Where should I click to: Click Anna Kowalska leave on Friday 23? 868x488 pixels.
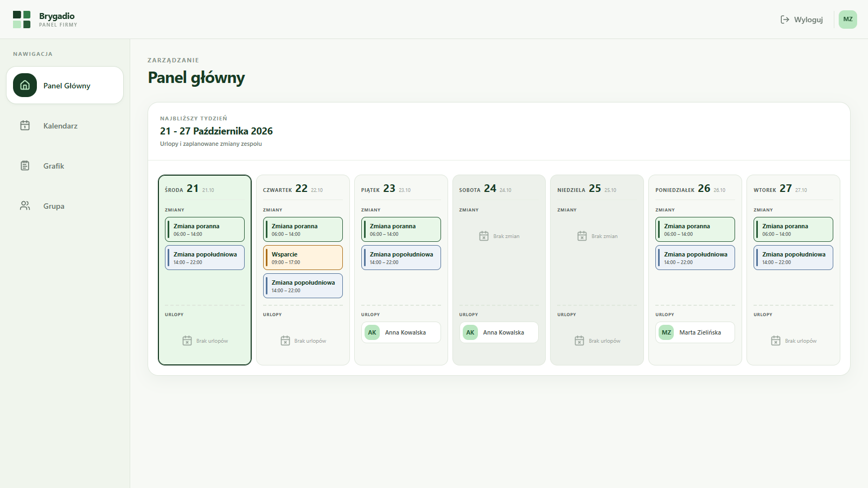coord(401,332)
